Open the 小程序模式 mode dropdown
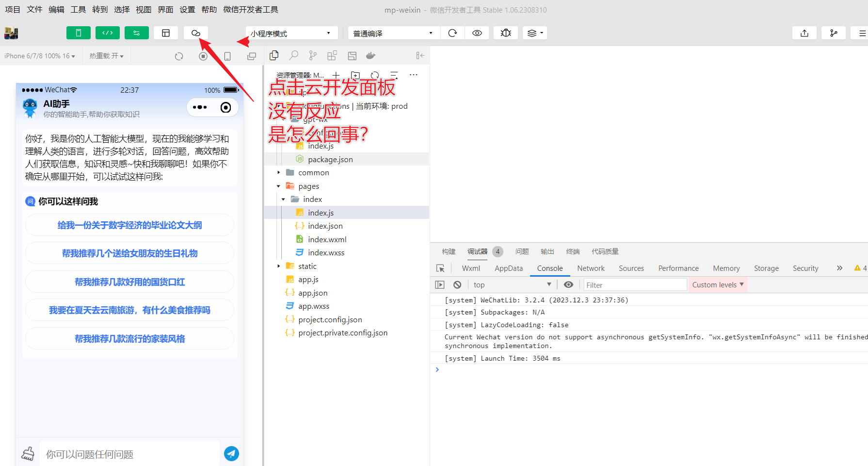The image size is (868, 466). click(291, 33)
